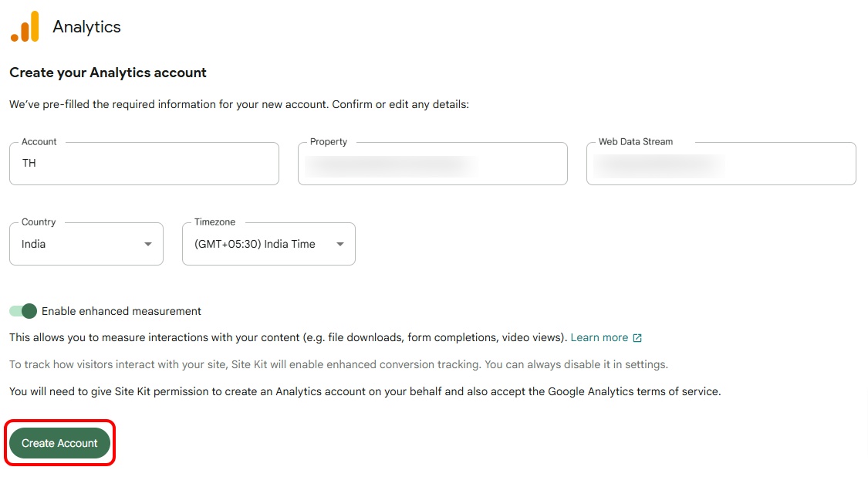Image resolution: width=868 pixels, height=477 pixels.
Task: Click the 'Property' field label
Action: (x=329, y=142)
